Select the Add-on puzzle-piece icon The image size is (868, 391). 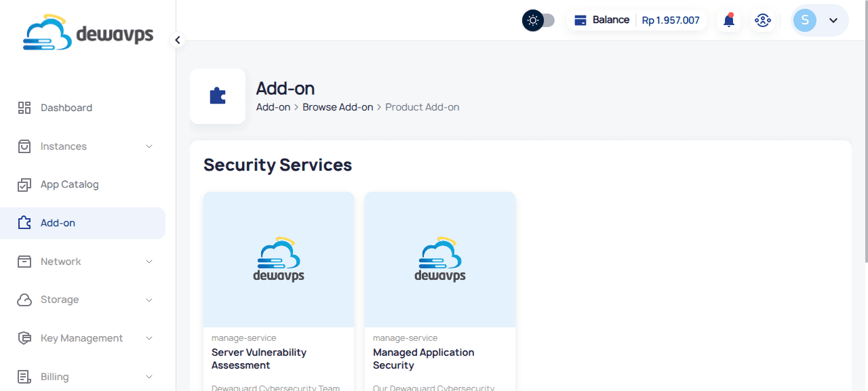(x=24, y=222)
